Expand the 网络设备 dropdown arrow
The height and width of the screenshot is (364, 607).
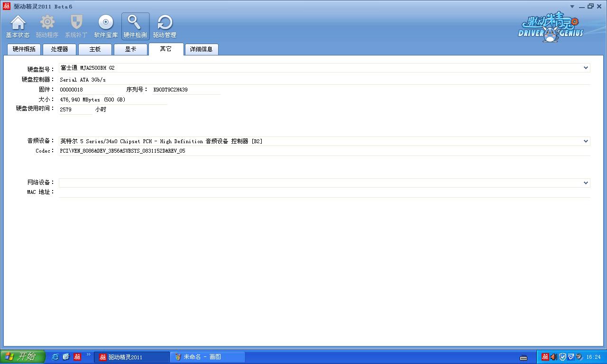point(586,183)
